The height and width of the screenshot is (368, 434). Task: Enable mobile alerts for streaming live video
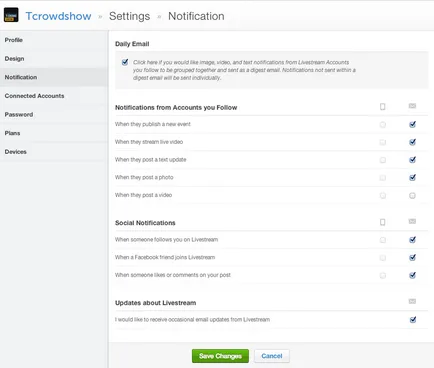coord(383,142)
